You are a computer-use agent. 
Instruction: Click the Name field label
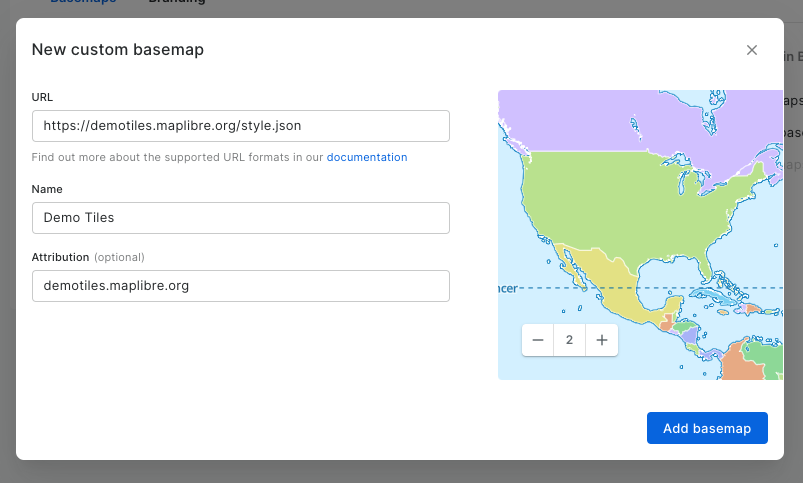(47, 189)
